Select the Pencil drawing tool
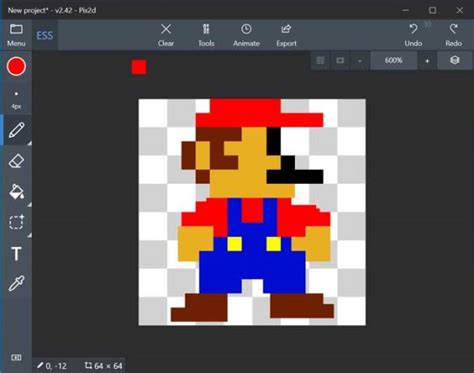The image size is (474, 373). click(x=16, y=130)
